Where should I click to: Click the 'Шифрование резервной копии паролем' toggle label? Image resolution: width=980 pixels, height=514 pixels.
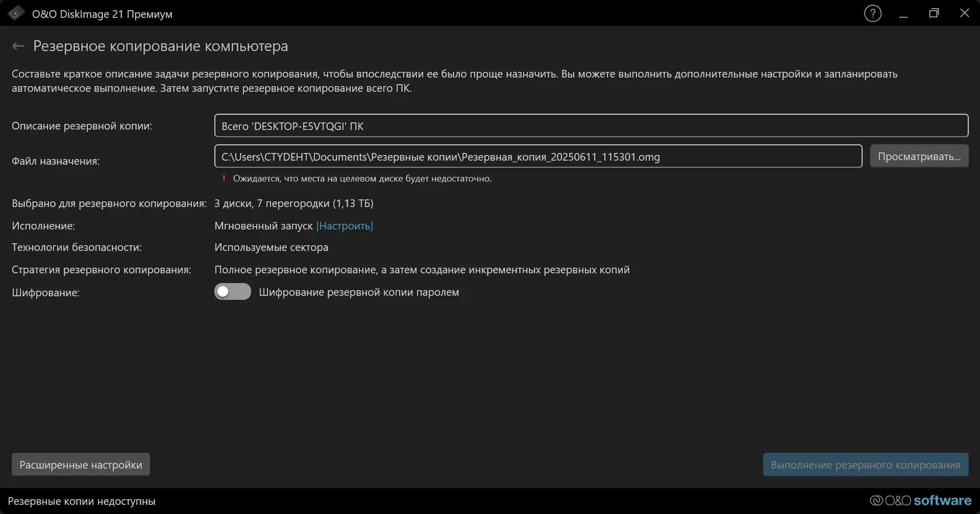pyautogui.click(x=359, y=292)
